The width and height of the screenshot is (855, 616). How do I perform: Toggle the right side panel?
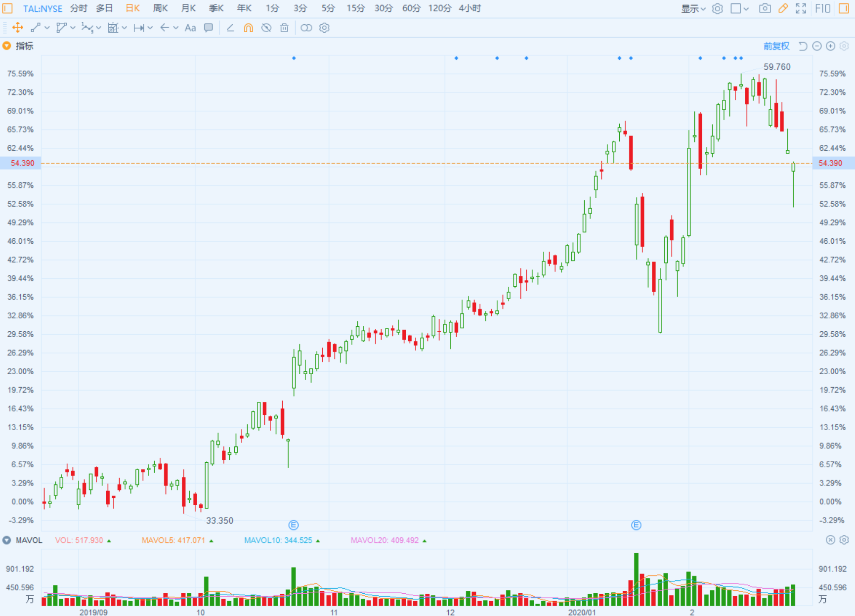click(x=844, y=8)
